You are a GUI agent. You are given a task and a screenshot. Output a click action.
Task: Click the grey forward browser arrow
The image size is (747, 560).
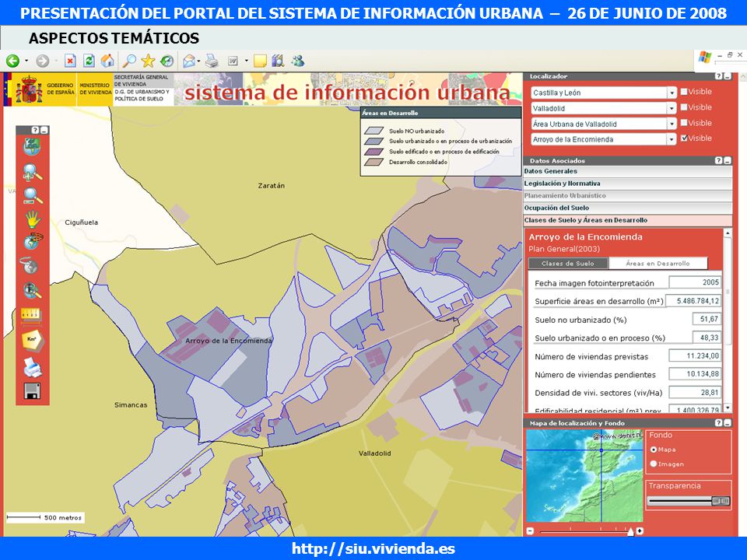click(42, 61)
